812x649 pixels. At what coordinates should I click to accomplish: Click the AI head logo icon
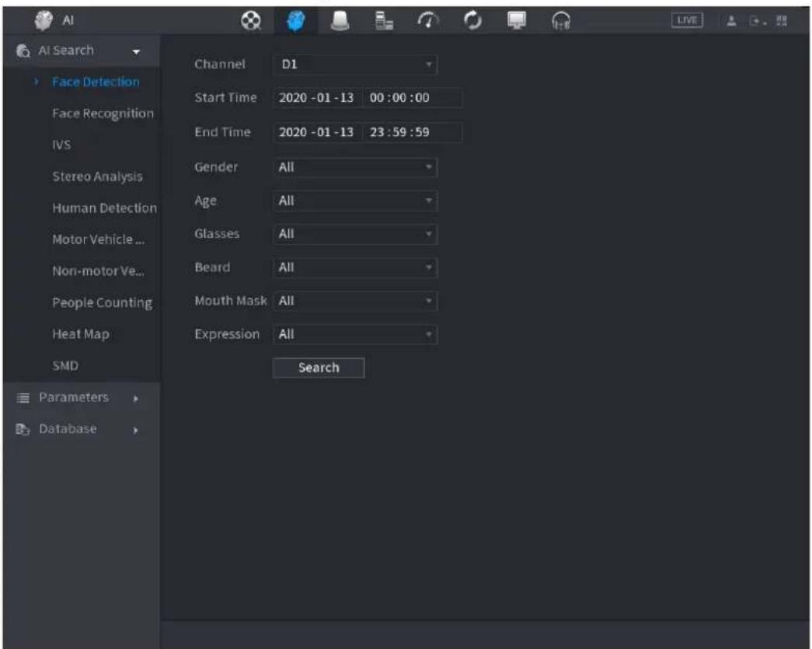pos(44,21)
